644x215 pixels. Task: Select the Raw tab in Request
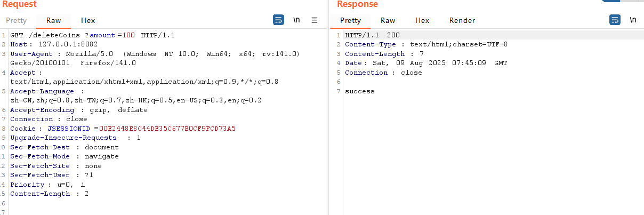click(x=54, y=20)
